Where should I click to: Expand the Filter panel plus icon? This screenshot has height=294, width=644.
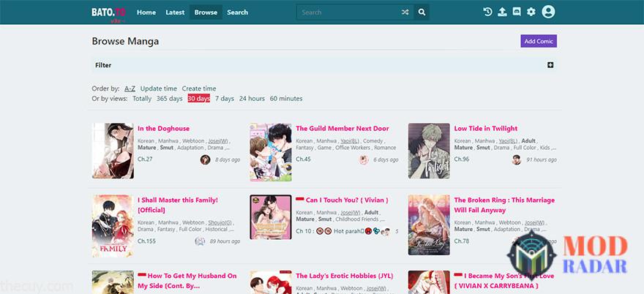[x=550, y=65]
